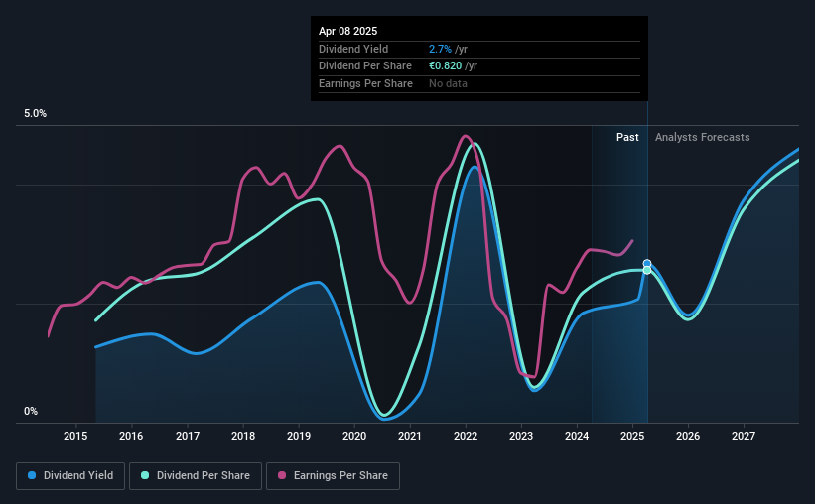Click the 2026 x-axis label

click(688, 436)
